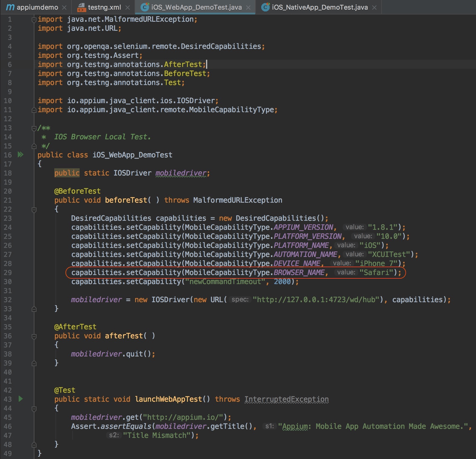Close the iOS_WebApp_DemoTest.java tab
The height and width of the screenshot is (459, 476).
click(x=248, y=8)
